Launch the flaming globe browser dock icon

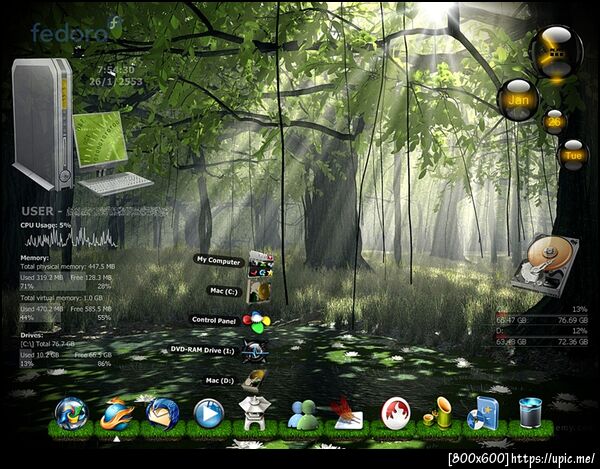click(x=117, y=415)
